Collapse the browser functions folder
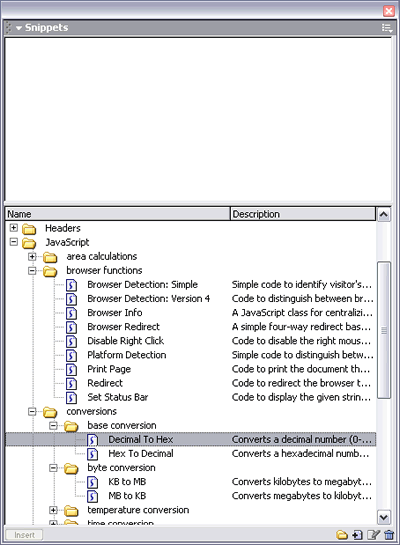 [x=32, y=270]
